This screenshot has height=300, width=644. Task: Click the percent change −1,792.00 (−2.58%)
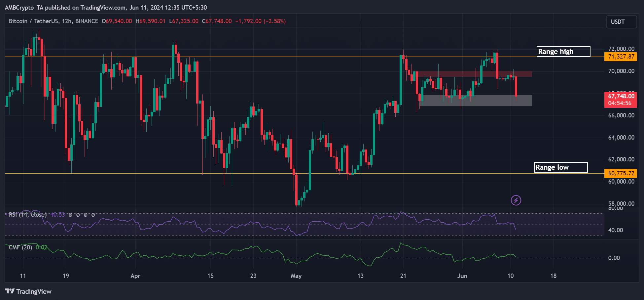coord(261,21)
